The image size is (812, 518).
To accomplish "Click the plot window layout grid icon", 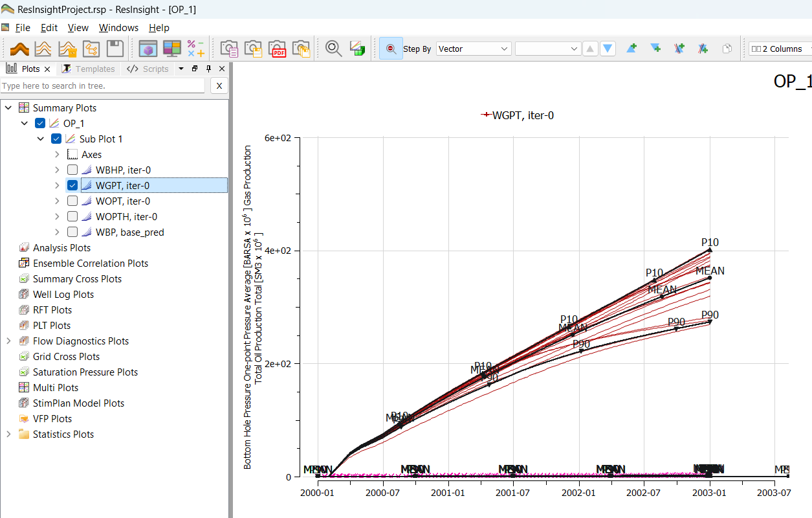I will click(170, 49).
